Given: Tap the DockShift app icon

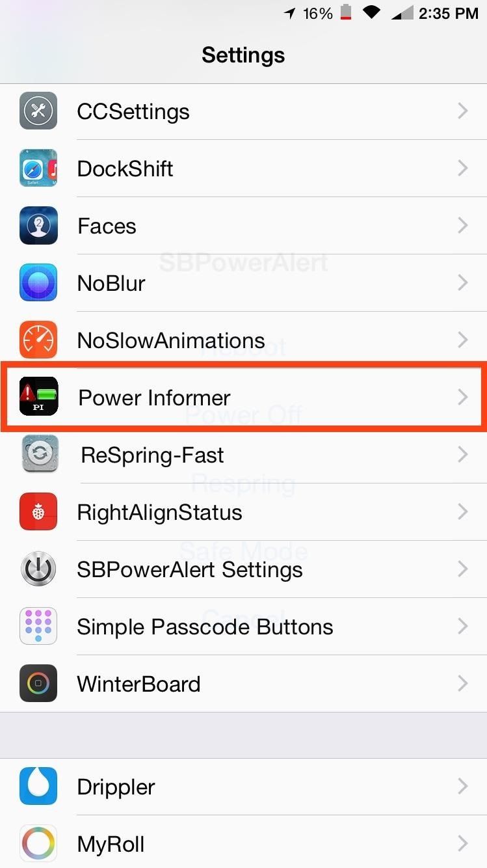Looking at the screenshot, I should (x=38, y=169).
